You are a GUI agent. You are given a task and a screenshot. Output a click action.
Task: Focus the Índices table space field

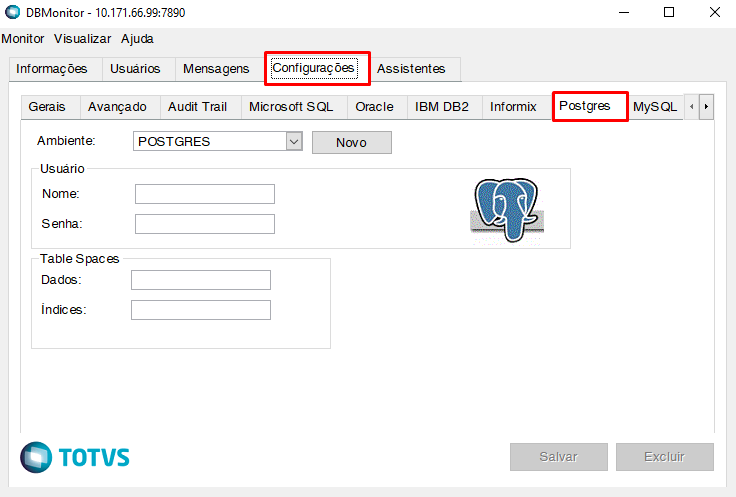tap(201, 310)
